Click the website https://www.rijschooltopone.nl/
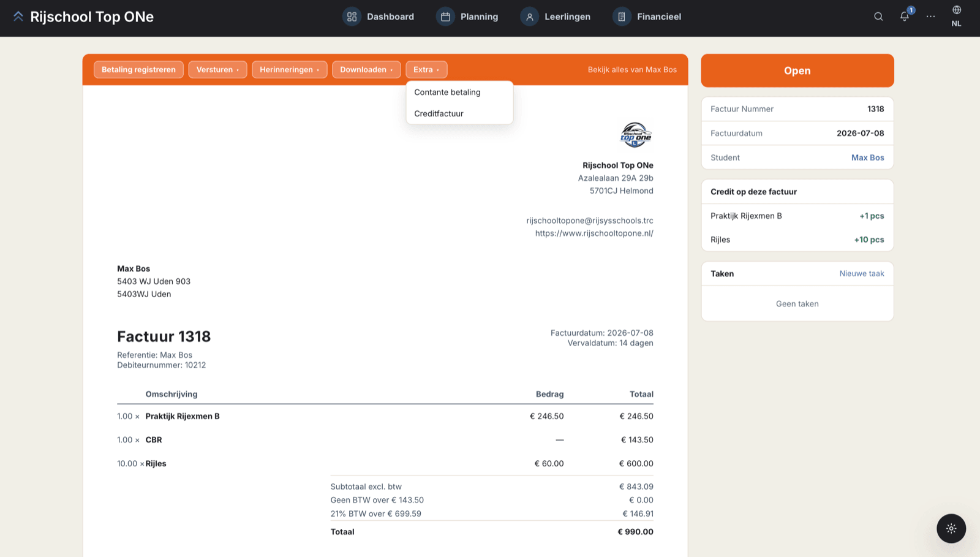980x557 pixels. coord(594,233)
